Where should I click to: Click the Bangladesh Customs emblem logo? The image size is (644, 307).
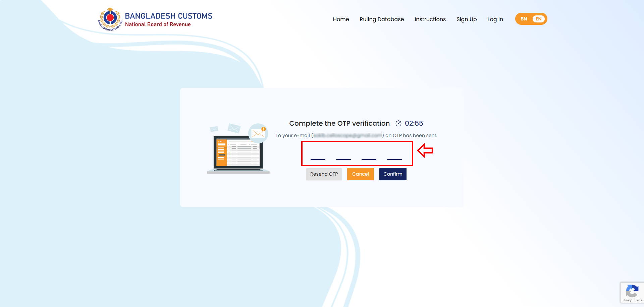tap(110, 19)
